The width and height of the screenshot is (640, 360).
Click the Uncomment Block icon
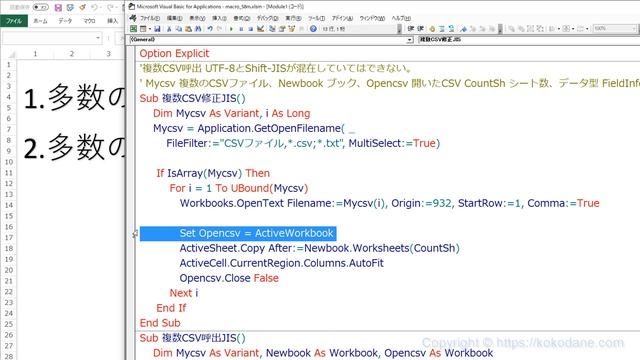[x=451, y=29]
